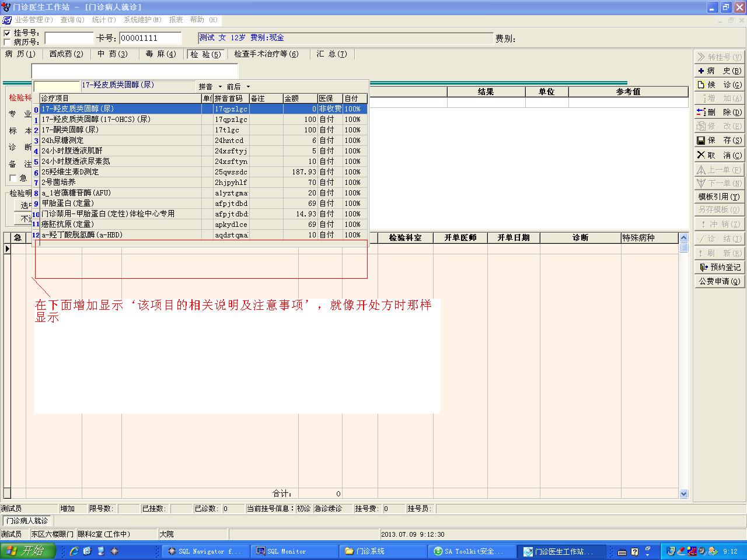Select the a-羟丁酸脱氢酶(a-HBD) row
Image resolution: width=747 pixels, height=560 pixels.
[204, 235]
